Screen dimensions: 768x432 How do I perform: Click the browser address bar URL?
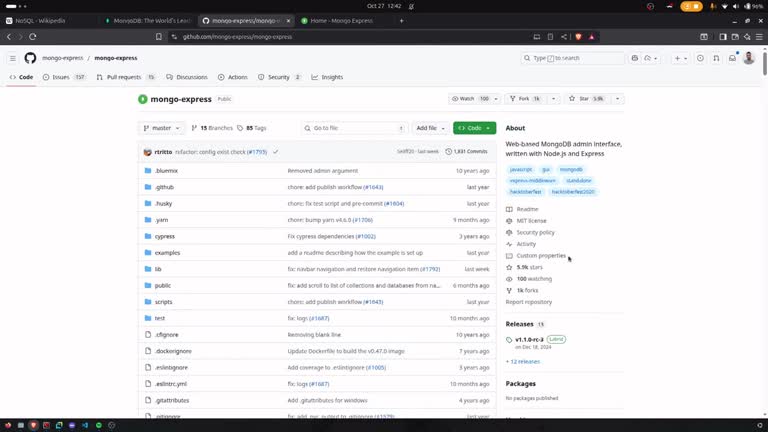[238, 37]
